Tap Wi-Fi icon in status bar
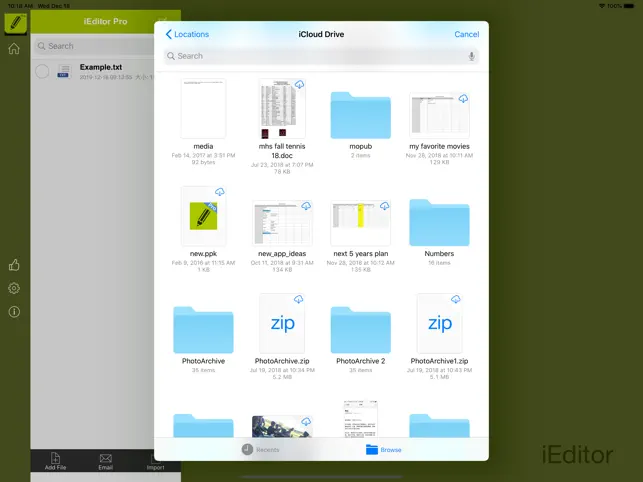 [x=602, y=6]
